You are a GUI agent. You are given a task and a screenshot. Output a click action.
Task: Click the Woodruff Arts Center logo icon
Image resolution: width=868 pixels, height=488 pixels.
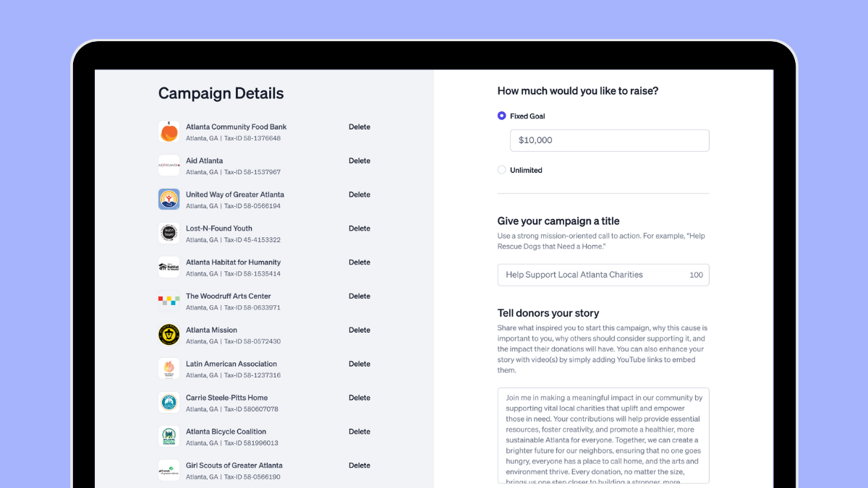coord(169,301)
